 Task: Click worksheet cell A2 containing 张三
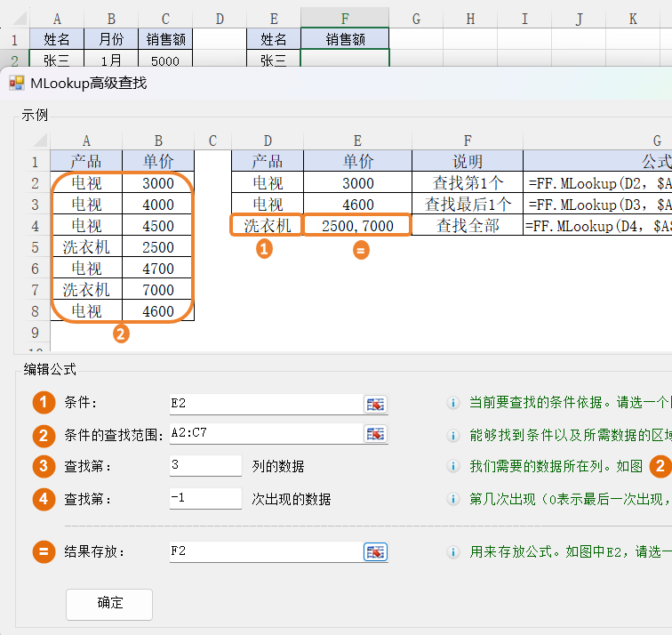coord(57,60)
